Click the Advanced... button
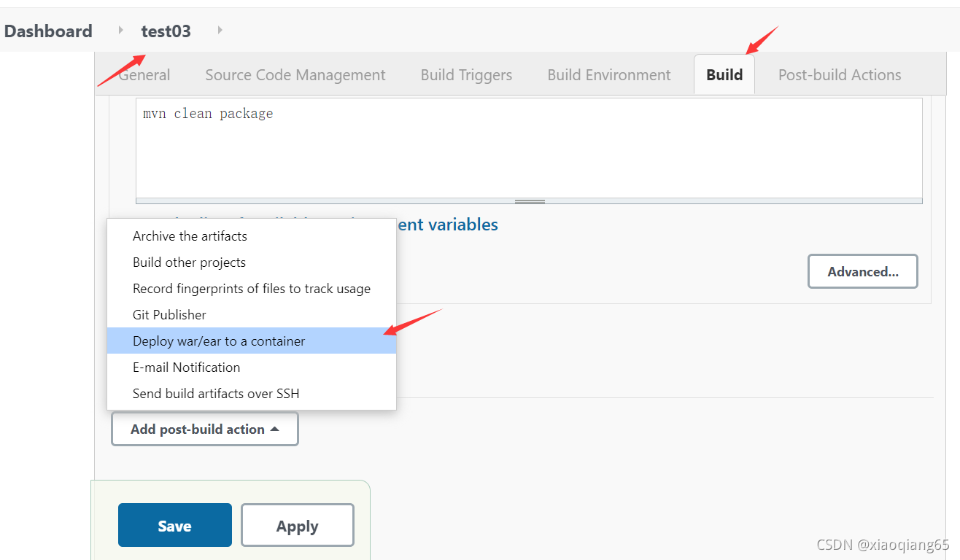This screenshot has height=560, width=960. (x=862, y=271)
